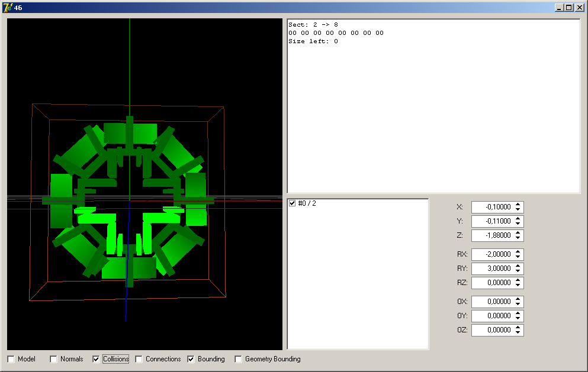
Task: Click the Y coordinate input field
Action: coord(492,221)
